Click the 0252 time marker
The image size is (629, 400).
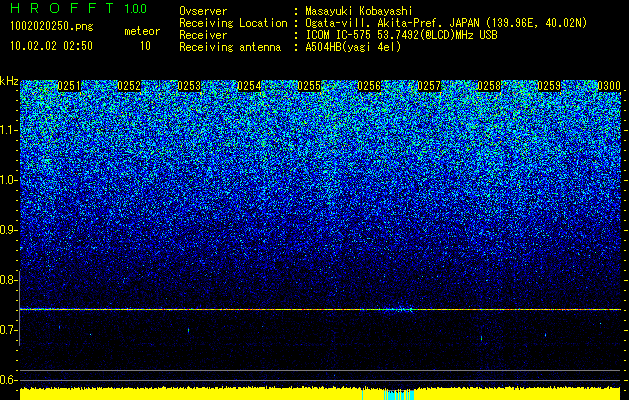click(129, 86)
